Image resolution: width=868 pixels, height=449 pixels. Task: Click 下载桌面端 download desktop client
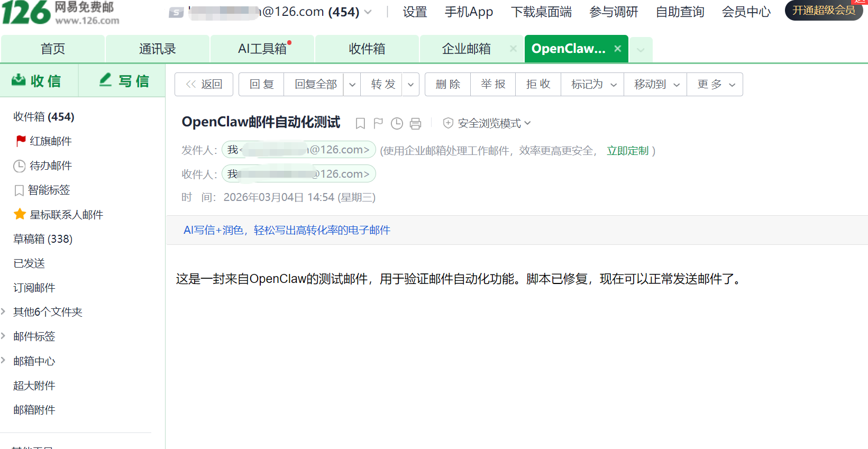[x=541, y=12]
